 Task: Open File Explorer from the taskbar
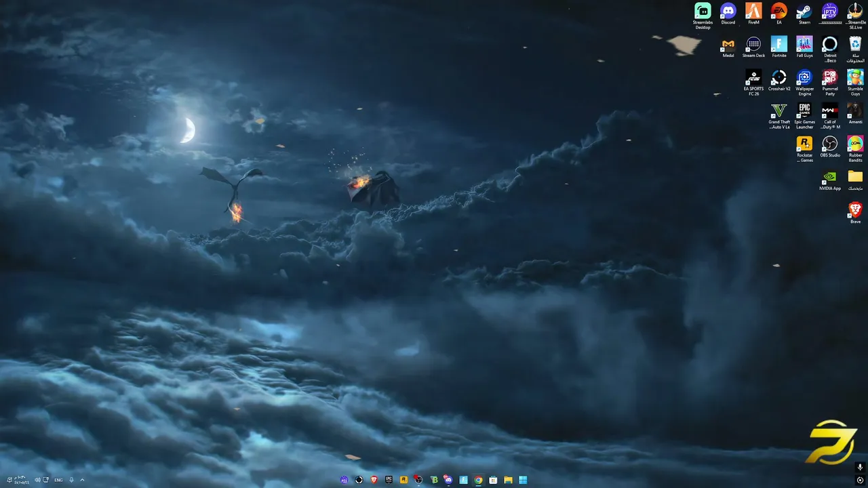click(508, 480)
